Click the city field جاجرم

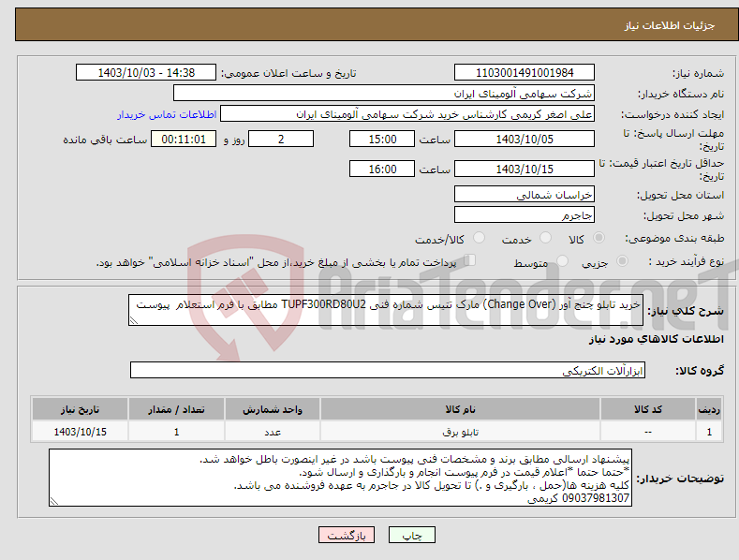(525, 215)
